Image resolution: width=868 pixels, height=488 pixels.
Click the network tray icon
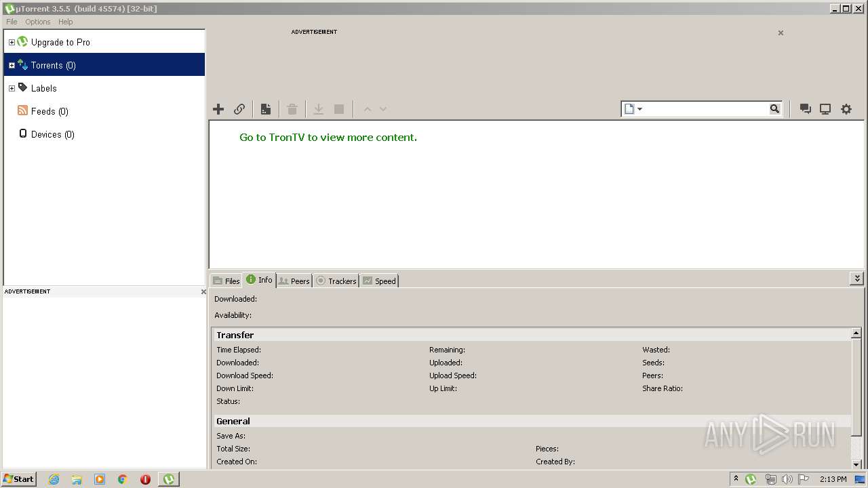tap(770, 479)
